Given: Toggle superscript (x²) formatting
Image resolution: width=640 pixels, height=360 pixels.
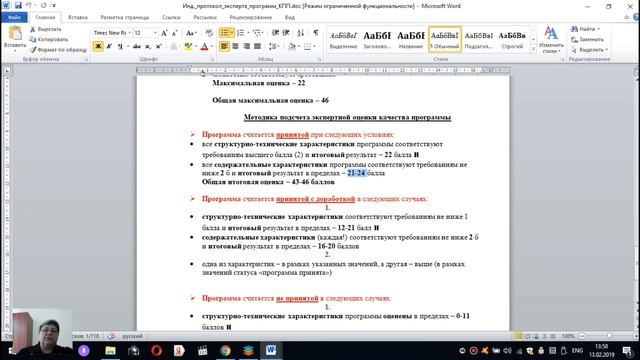Looking at the screenshot, I should point(159,47).
